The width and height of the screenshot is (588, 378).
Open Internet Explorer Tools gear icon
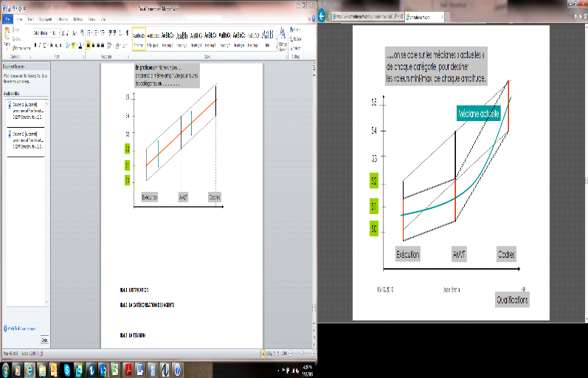(585, 16)
